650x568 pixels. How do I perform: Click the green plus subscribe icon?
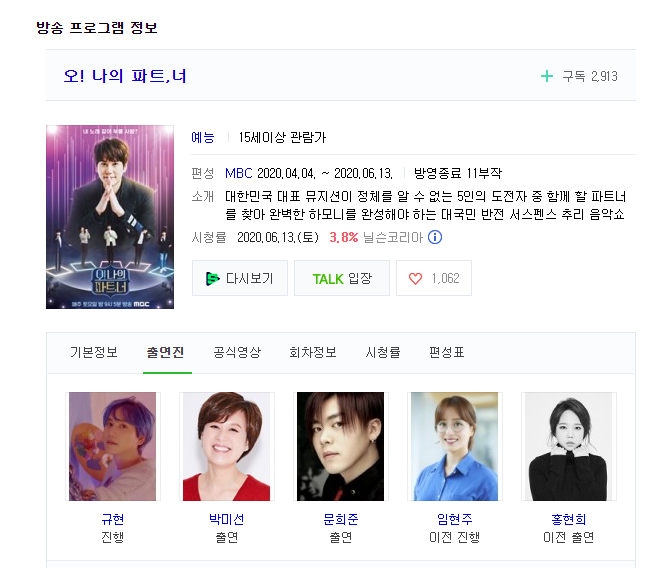[547, 76]
